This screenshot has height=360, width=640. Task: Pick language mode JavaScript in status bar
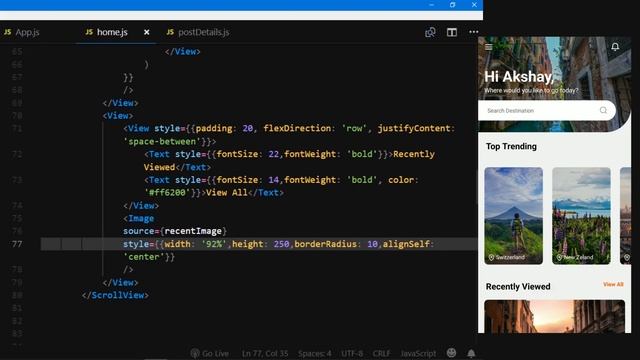click(418, 353)
